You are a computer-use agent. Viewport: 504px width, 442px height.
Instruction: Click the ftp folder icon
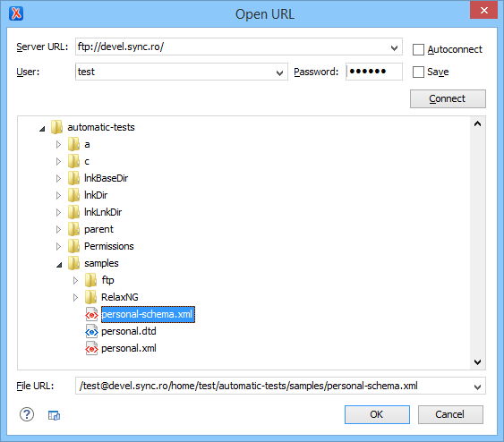pos(91,280)
